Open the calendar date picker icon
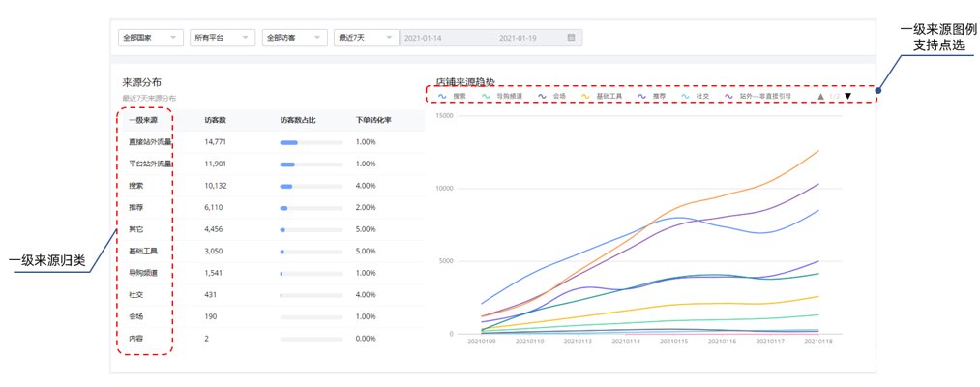Screen dimensions: 980x387 pyautogui.click(x=571, y=38)
